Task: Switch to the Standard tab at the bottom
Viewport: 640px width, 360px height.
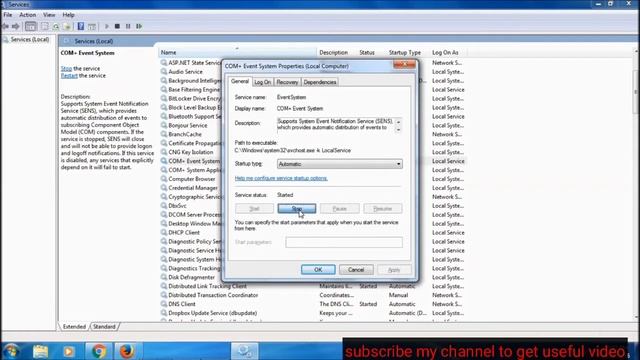Action: 104,327
